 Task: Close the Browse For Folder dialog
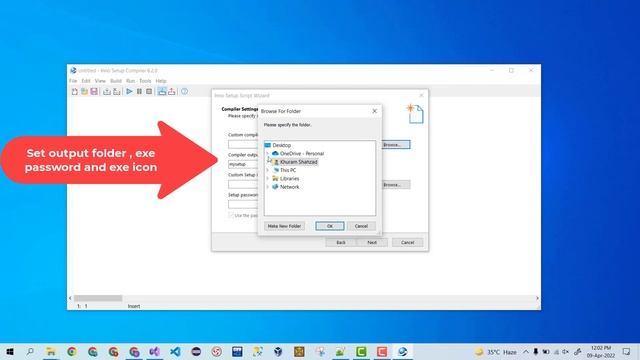point(375,111)
